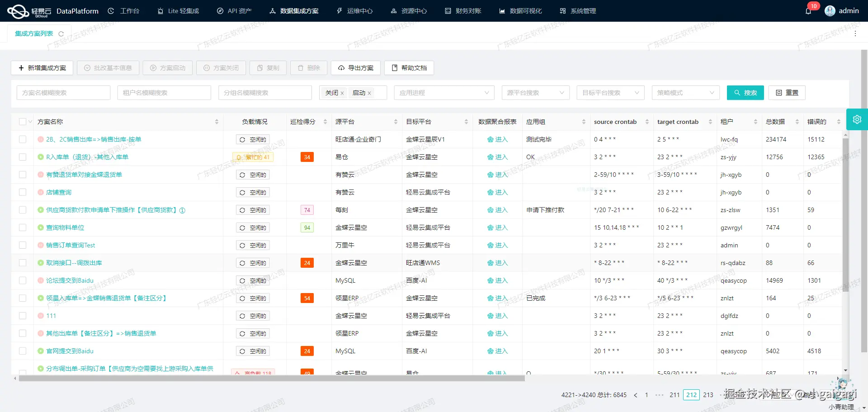
Task: Click the column settings gear icon
Action: coord(857,119)
